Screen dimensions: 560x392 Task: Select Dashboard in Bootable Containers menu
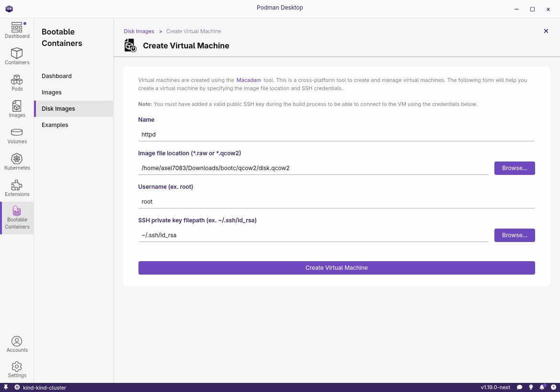pos(57,76)
